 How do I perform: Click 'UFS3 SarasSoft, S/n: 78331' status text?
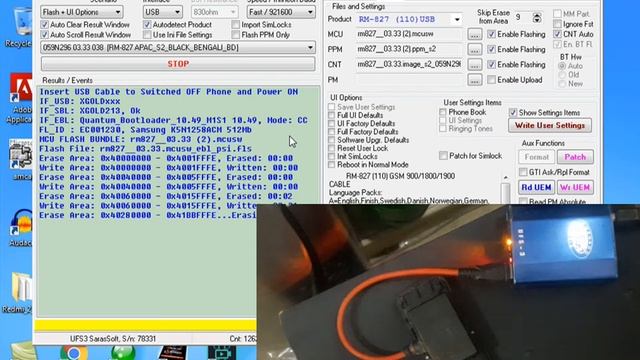[113, 339]
